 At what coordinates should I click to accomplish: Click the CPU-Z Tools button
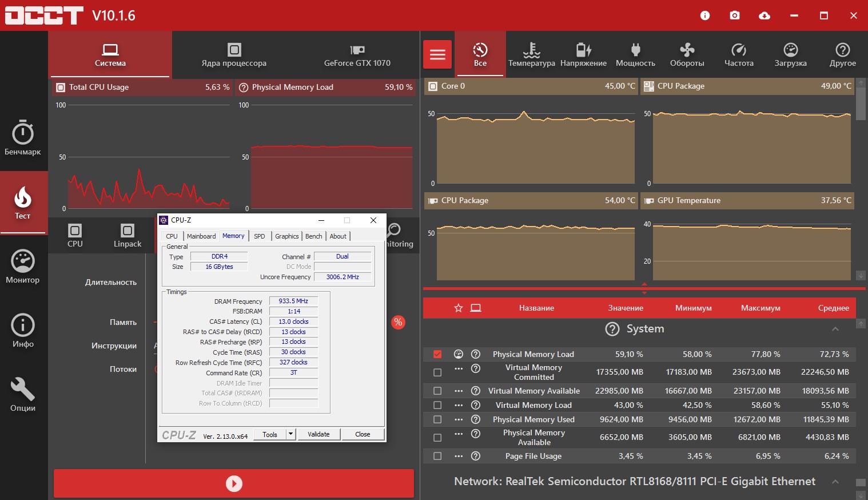[270, 434]
